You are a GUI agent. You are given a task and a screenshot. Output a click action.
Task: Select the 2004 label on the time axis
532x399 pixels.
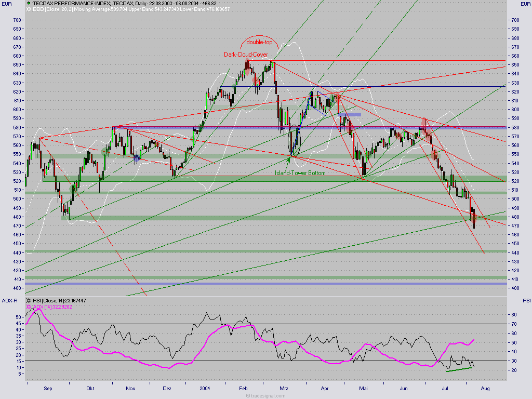205,388
